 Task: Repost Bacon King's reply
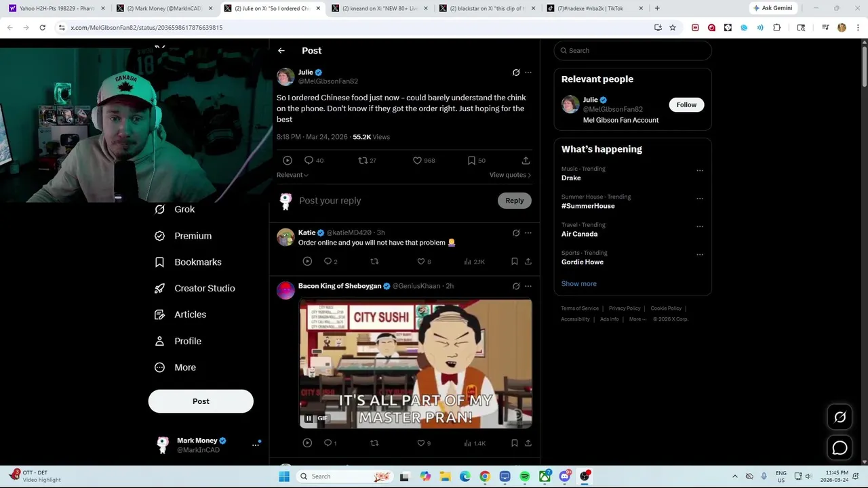click(x=374, y=443)
